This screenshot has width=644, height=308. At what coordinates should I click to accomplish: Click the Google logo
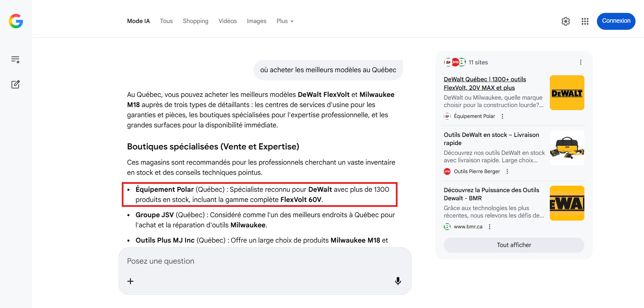16,21
